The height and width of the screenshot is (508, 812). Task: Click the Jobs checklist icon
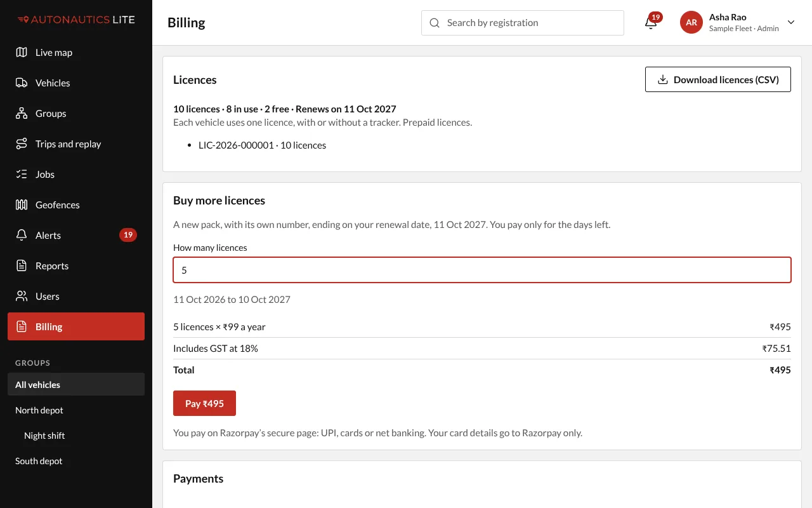pyautogui.click(x=22, y=174)
